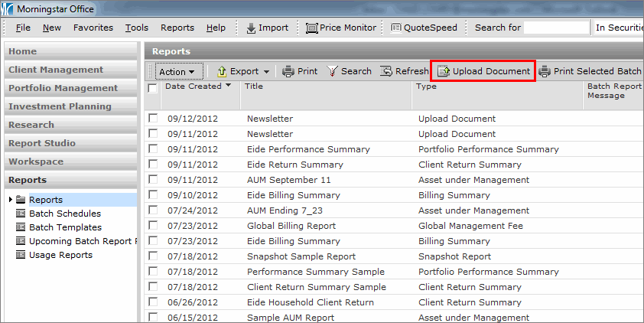The image size is (644, 323).
Task: Open the Price Monitor
Action: point(312,28)
